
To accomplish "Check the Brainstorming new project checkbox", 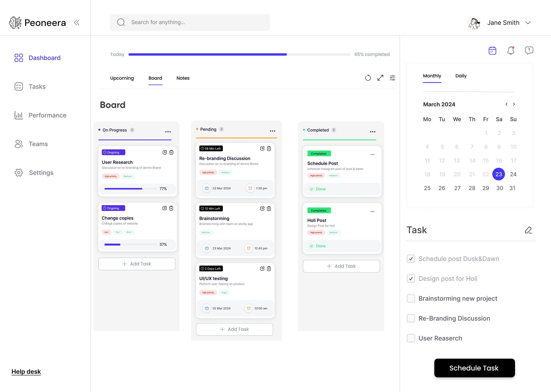I will 411,298.
